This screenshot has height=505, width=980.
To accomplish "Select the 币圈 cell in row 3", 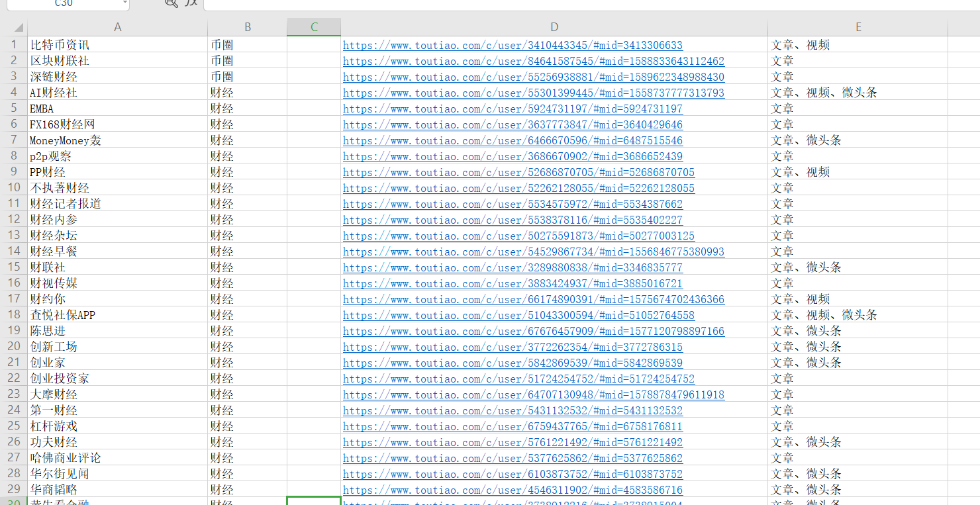I will pos(247,77).
